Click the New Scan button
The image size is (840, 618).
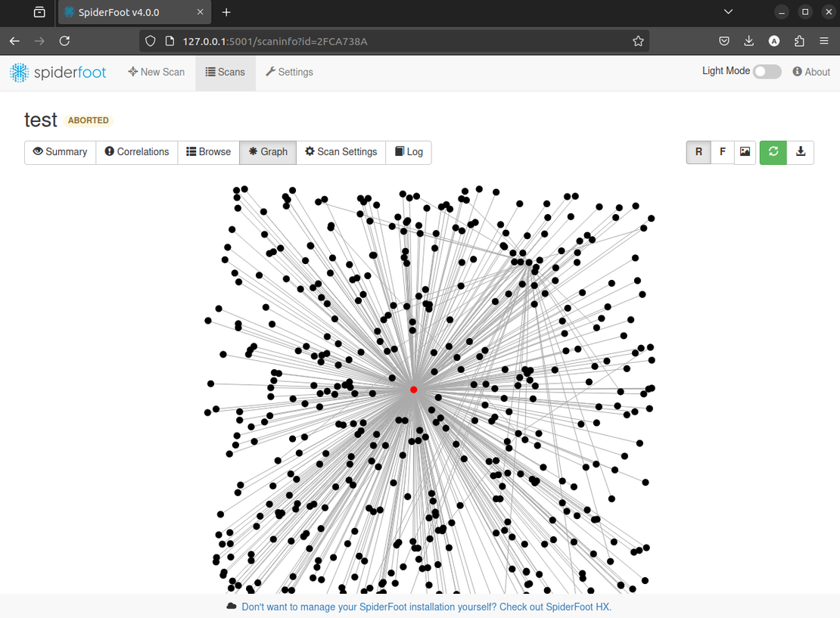157,73
